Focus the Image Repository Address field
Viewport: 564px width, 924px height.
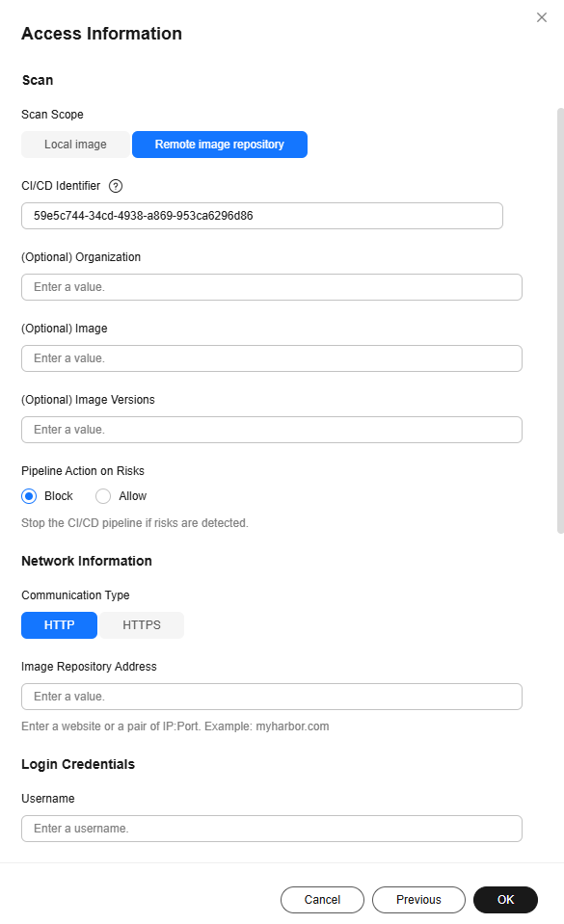(272, 697)
